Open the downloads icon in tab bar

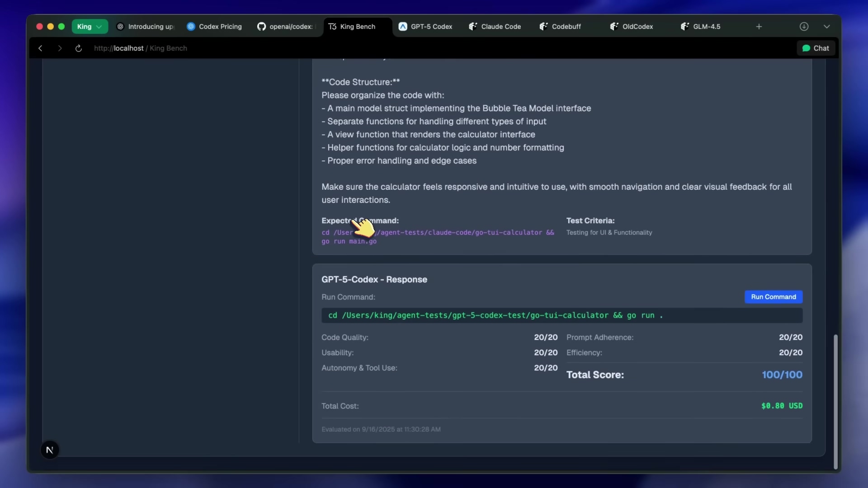pos(804,27)
